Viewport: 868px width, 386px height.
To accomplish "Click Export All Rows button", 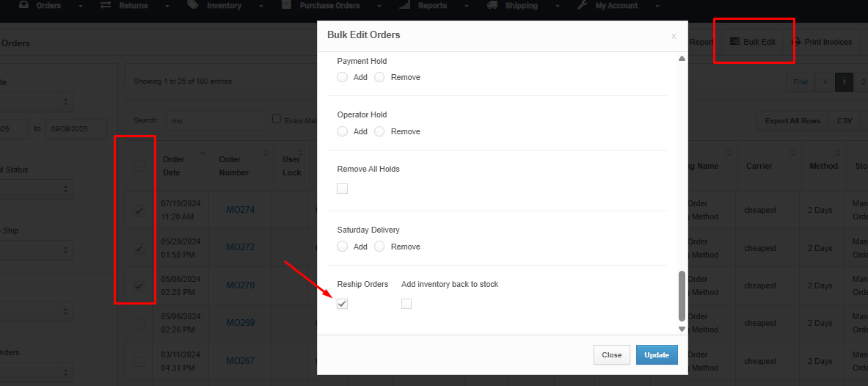I will 792,121.
